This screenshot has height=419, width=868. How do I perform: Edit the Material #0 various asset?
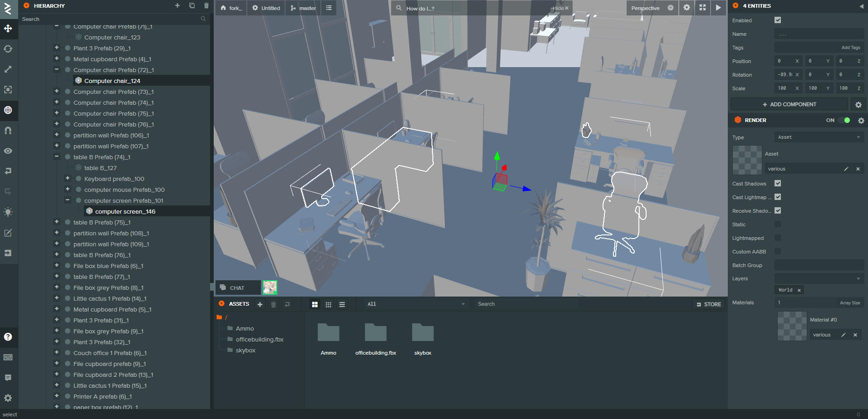coord(843,335)
